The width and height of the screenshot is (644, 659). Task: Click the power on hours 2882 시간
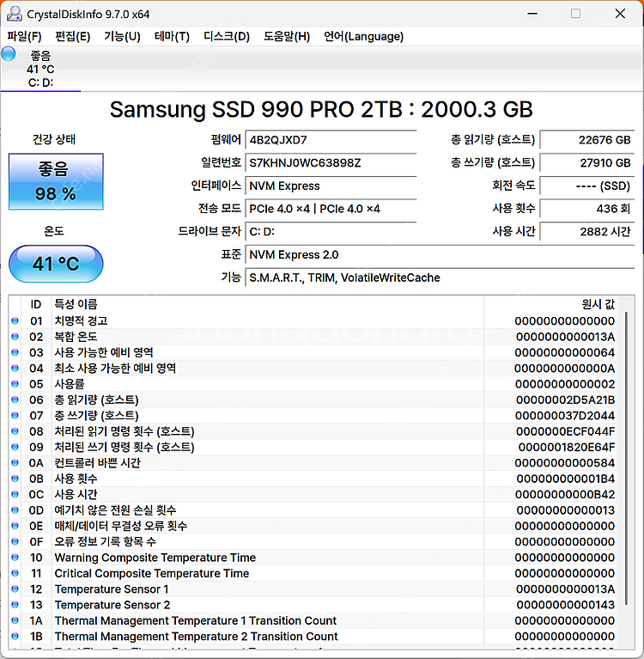[586, 232]
